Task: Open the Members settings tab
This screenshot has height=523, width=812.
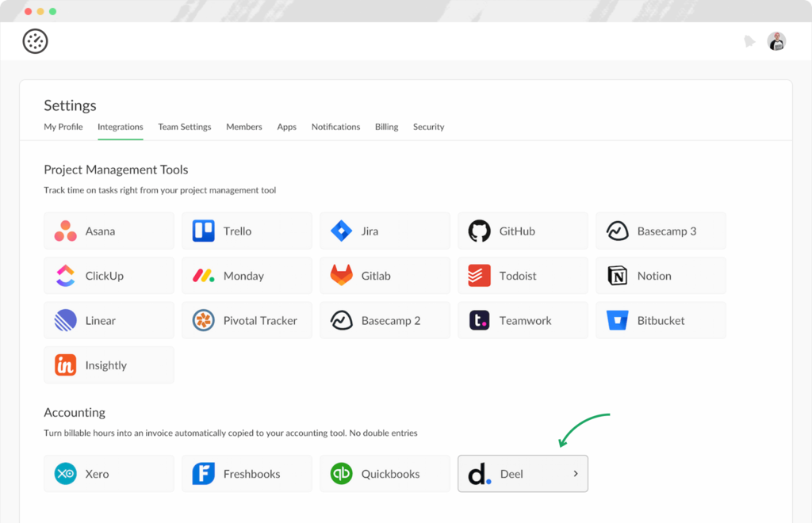Action: [x=243, y=127]
